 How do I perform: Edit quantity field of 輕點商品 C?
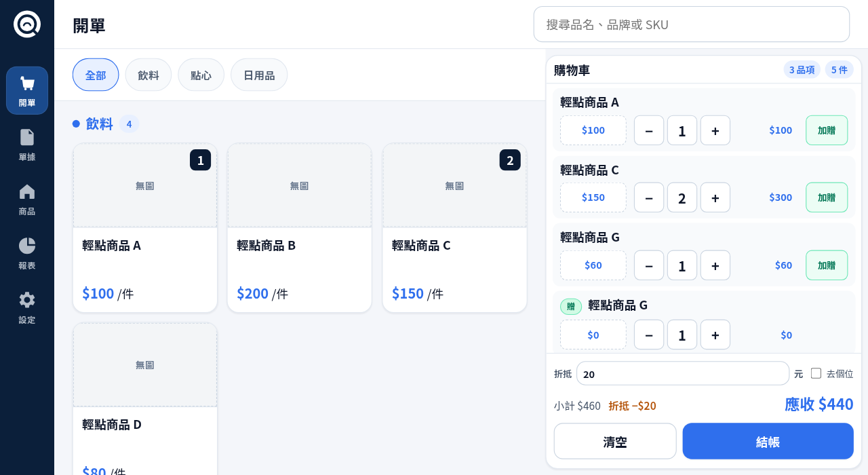pos(682,197)
